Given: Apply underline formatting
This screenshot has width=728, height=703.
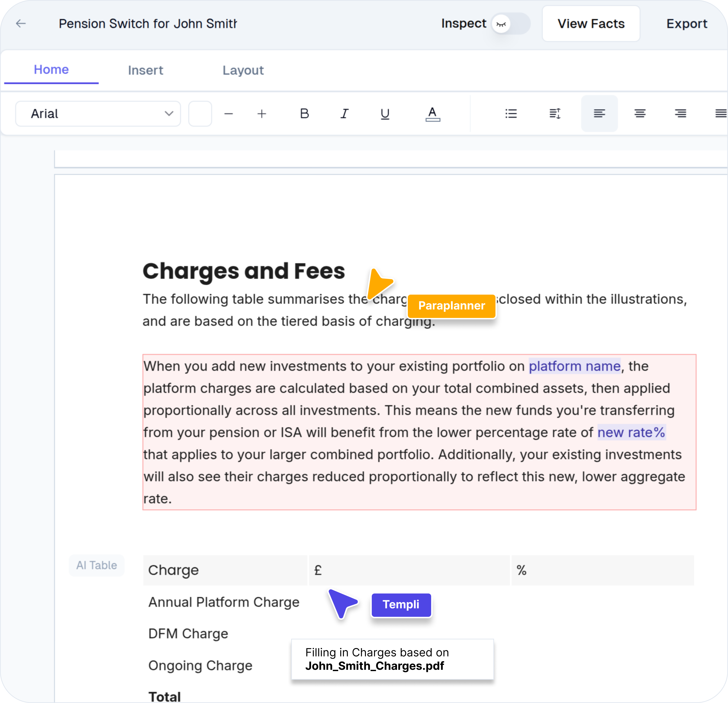Looking at the screenshot, I should pos(385,114).
